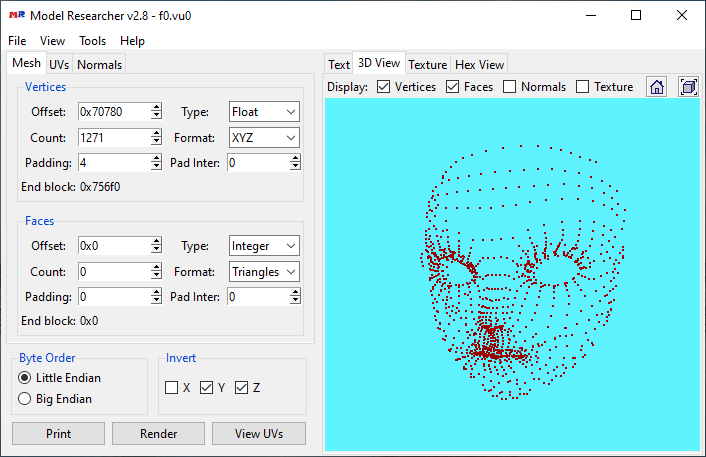Select Big Endian byte order
Image resolution: width=706 pixels, height=457 pixels.
click(x=25, y=399)
